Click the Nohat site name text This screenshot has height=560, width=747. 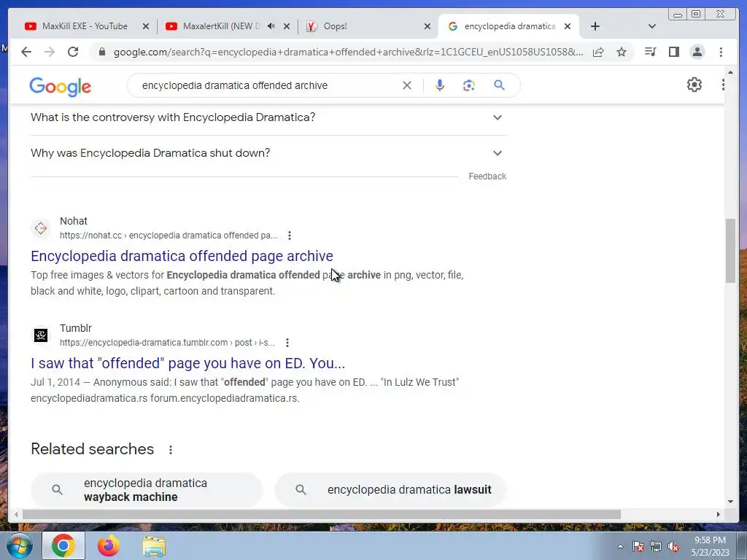point(74,221)
